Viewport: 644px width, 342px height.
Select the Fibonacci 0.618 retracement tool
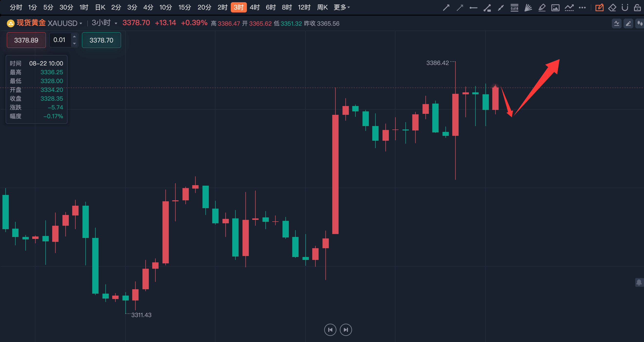pos(514,8)
